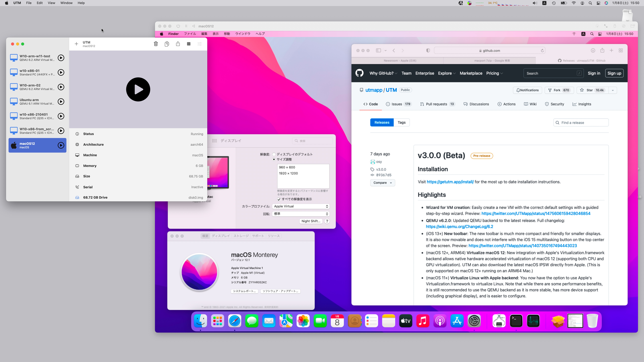This screenshot has width=644, height=362.
Task: Click the restart triangle icon in macOS12 window
Action: click(x=193, y=26)
